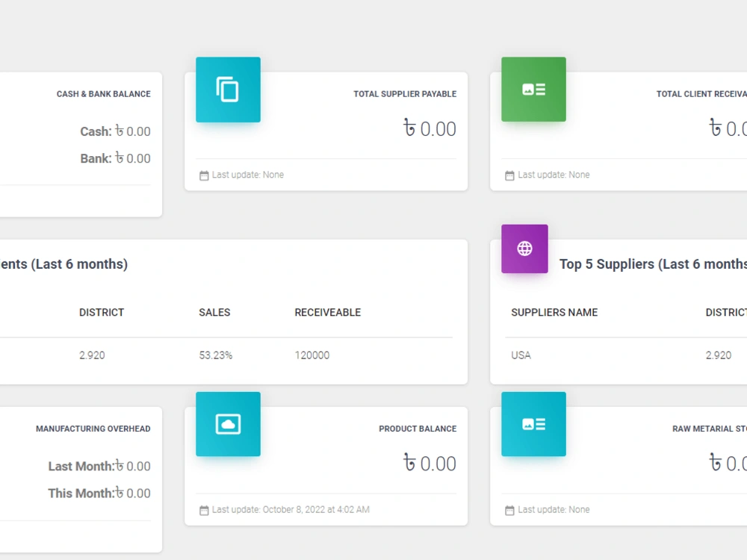The width and height of the screenshot is (747, 560).
Task: Click DISTRICT column header in clients table
Action: tap(102, 312)
